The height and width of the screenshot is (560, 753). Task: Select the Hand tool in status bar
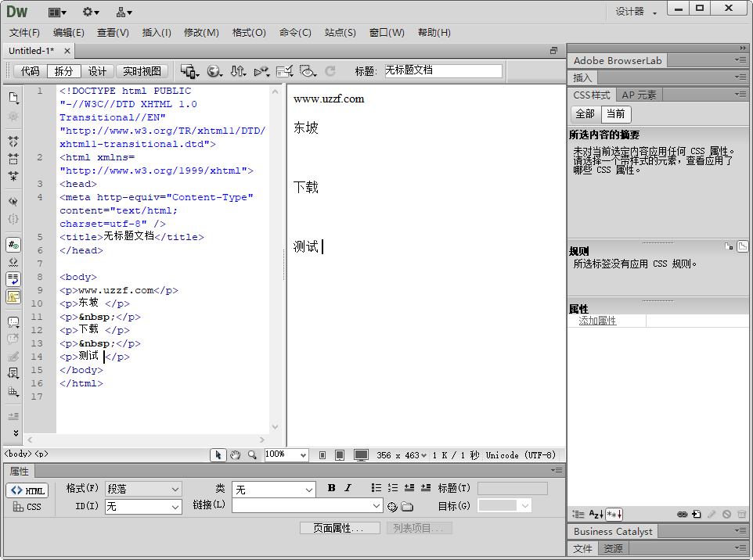pos(235,455)
